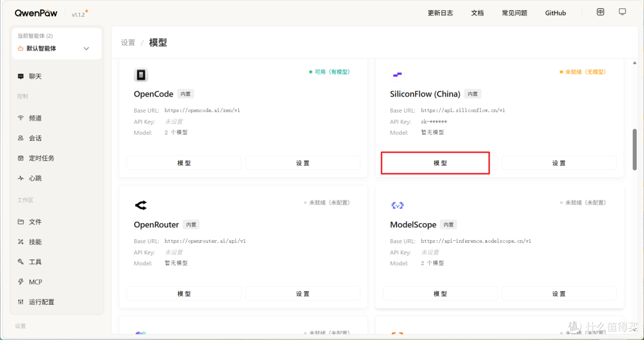Click SiliconFlow API key sk-****** value

(x=434, y=122)
